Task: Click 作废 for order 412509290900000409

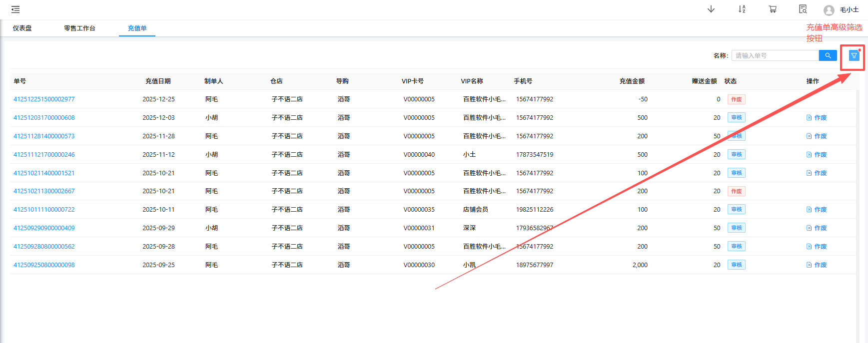Action: click(817, 228)
